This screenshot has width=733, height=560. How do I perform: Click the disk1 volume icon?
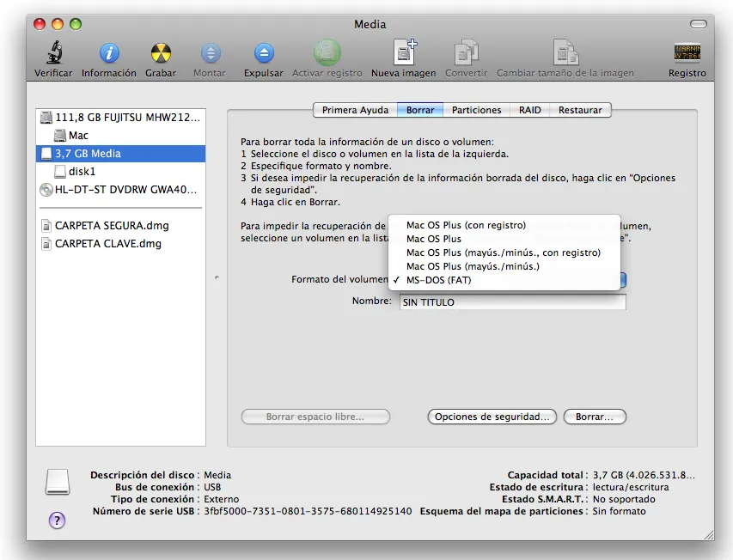[60, 172]
